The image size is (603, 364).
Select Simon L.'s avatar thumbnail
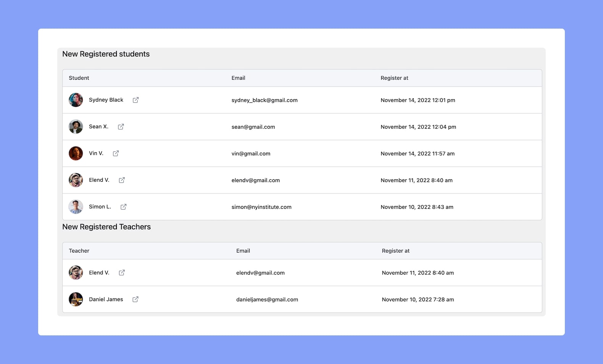tap(76, 207)
